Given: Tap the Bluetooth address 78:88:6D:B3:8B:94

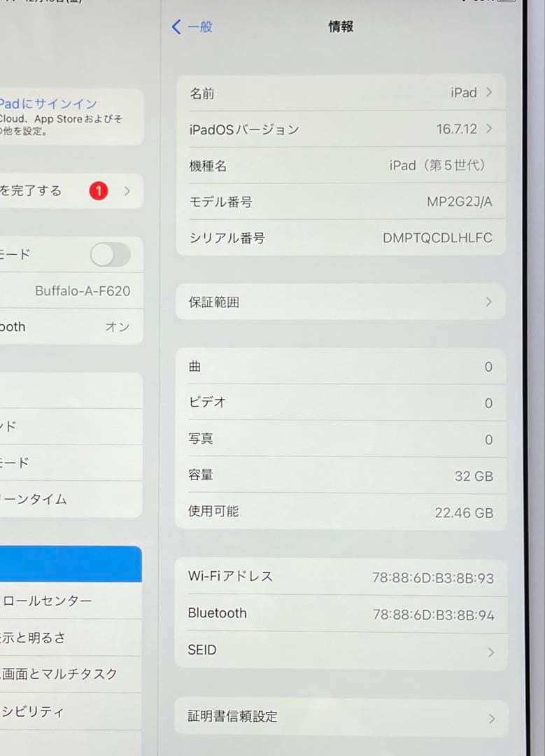Looking at the screenshot, I should [433, 615].
